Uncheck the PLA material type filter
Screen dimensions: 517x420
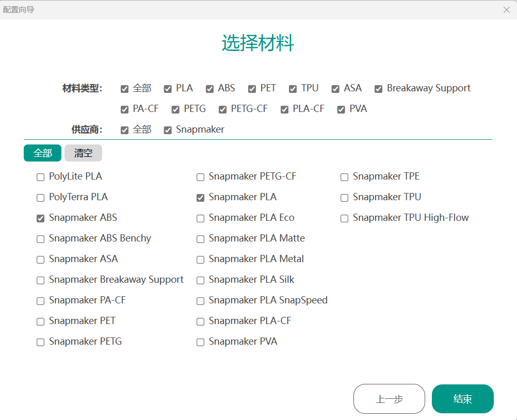(x=168, y=89)
